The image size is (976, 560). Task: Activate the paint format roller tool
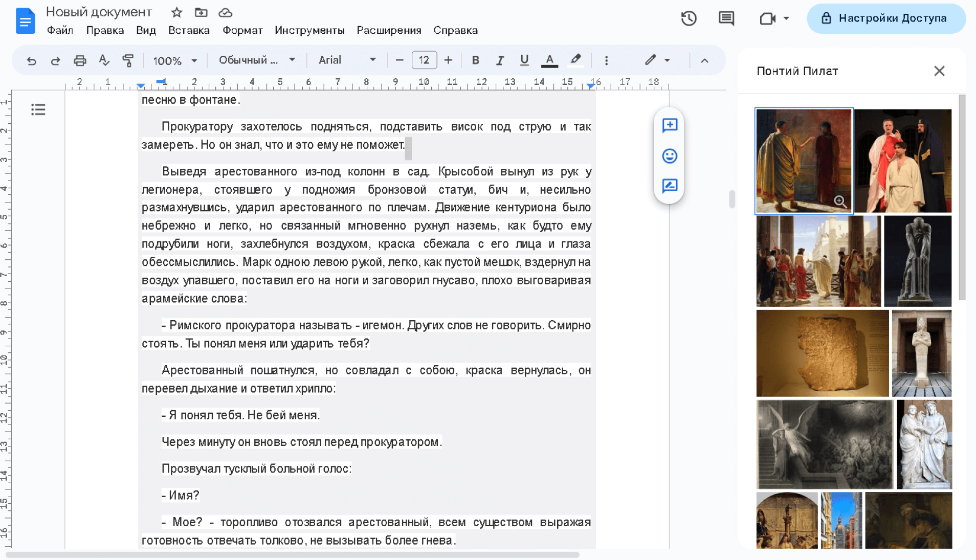tap(128, 60)
